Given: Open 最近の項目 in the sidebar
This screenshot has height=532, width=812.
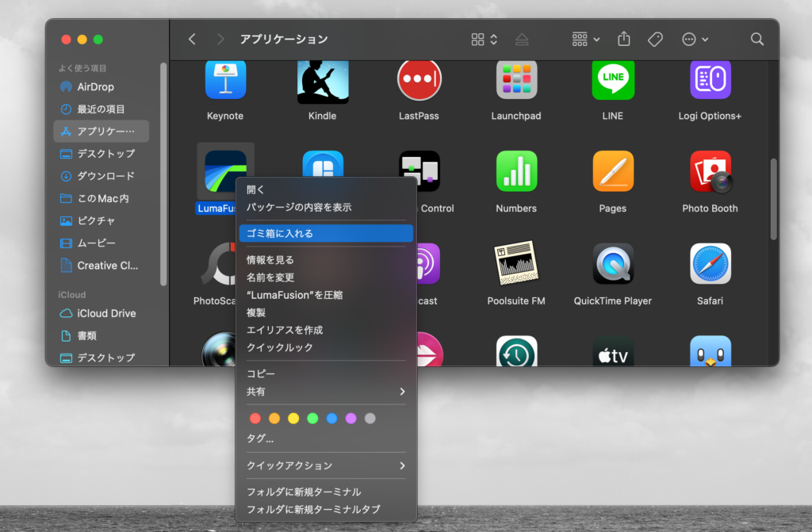Looking at the screenshot, I should (101, 109).
